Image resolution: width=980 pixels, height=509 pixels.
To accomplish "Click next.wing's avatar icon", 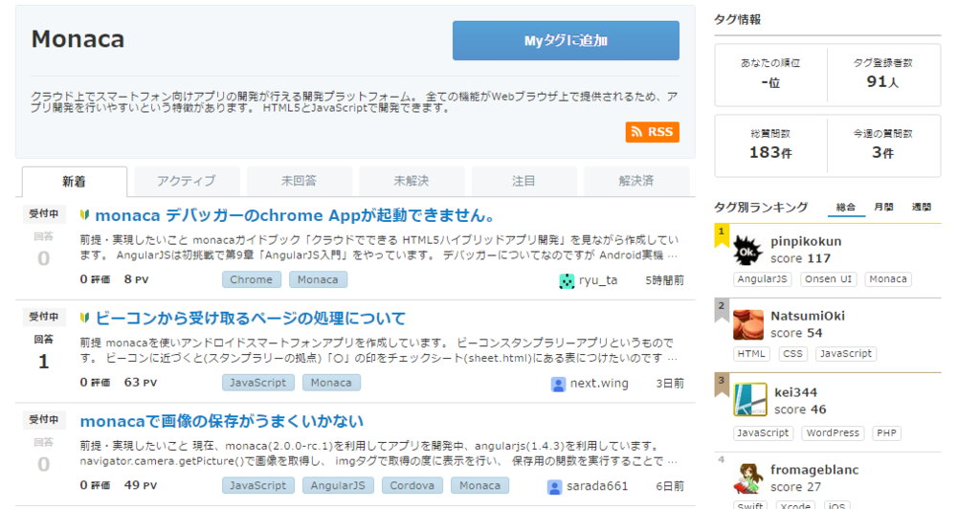I will click(x=558, y=384).
